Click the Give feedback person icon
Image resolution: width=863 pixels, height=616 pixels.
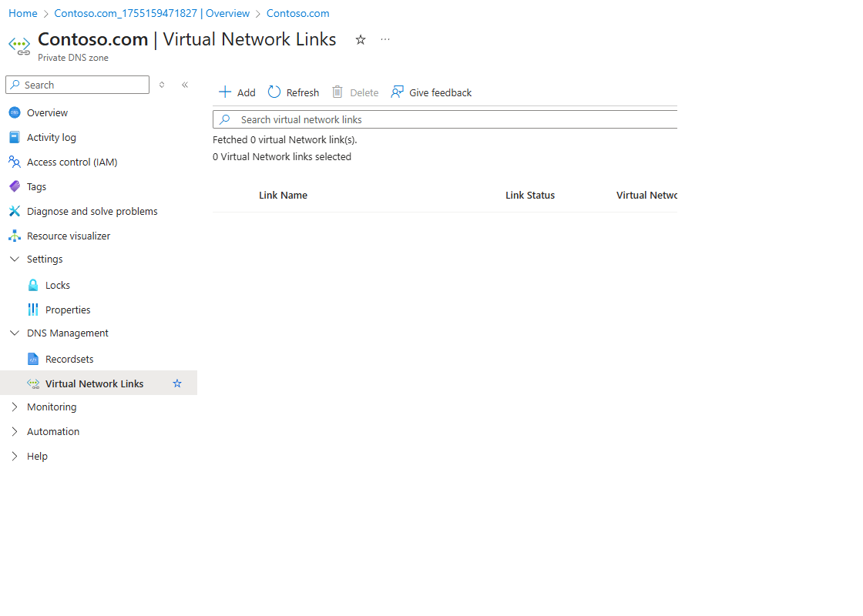click(x=397, y=92)
